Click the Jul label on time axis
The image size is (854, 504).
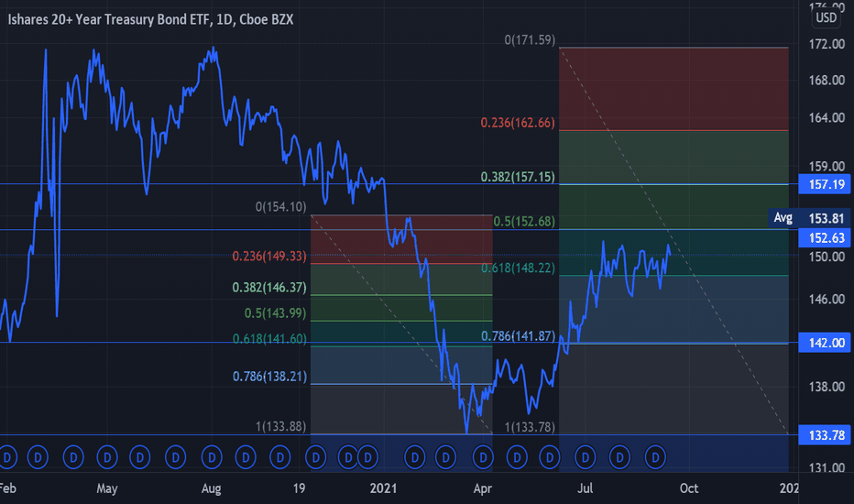585,488
